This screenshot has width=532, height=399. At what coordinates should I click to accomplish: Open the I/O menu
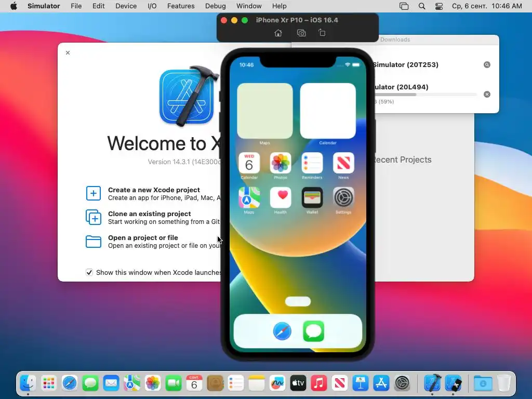click(152, 6)
